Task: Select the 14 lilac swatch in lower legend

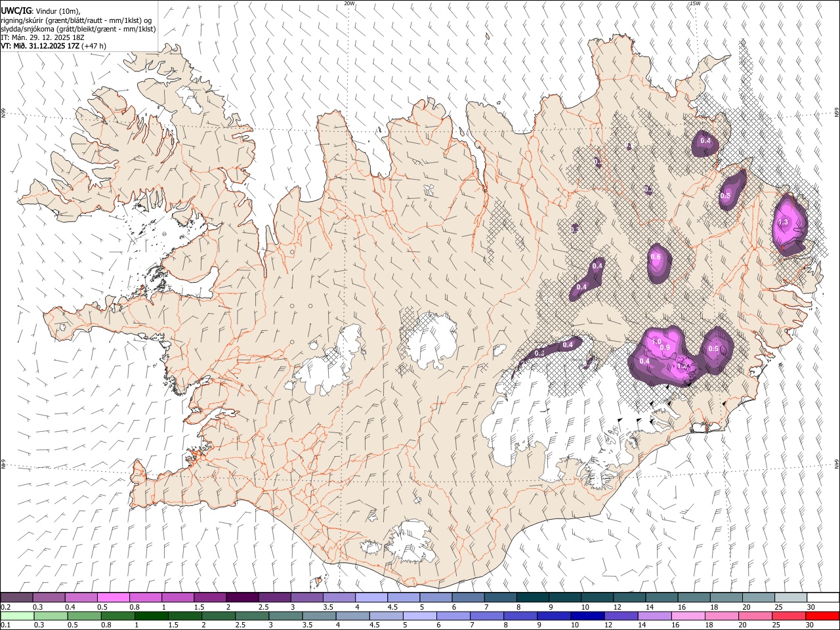Action: (x=654, y=616)
